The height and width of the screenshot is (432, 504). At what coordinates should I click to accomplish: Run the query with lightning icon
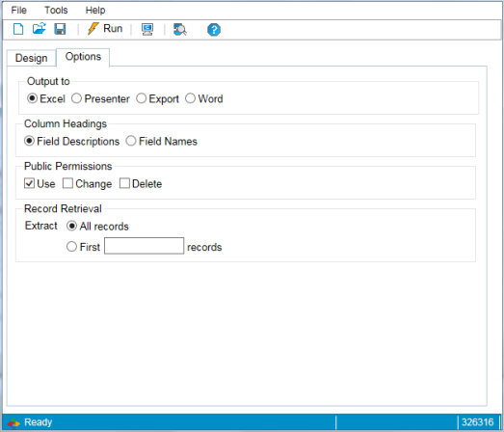tap(105, 29)
